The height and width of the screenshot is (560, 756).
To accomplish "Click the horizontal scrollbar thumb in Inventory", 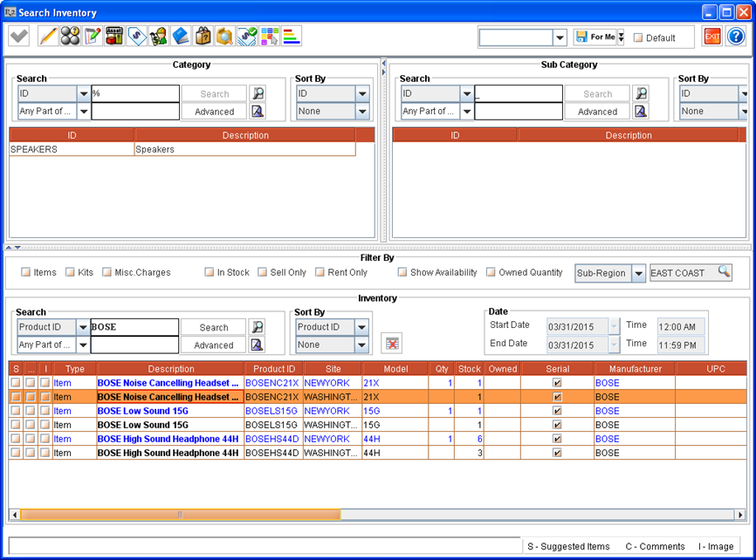I will [x=181, y=515].
